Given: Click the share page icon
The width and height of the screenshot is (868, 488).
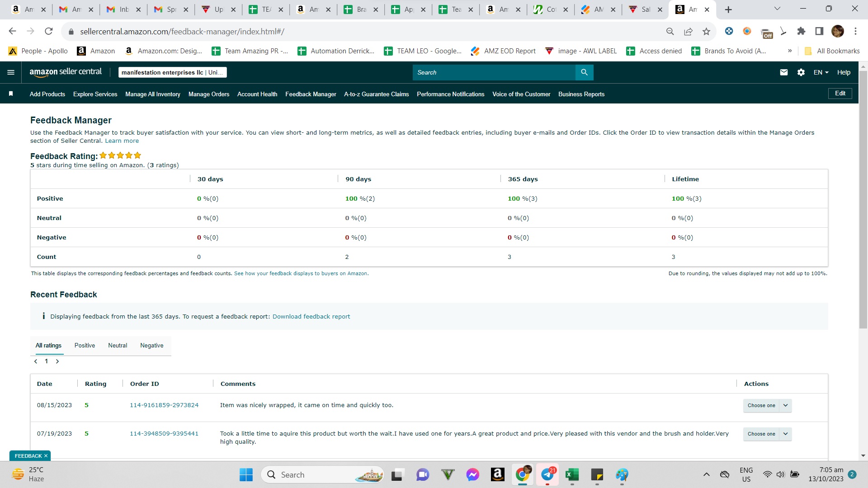Looking at the screenshot, I should [x=688, y=31].
